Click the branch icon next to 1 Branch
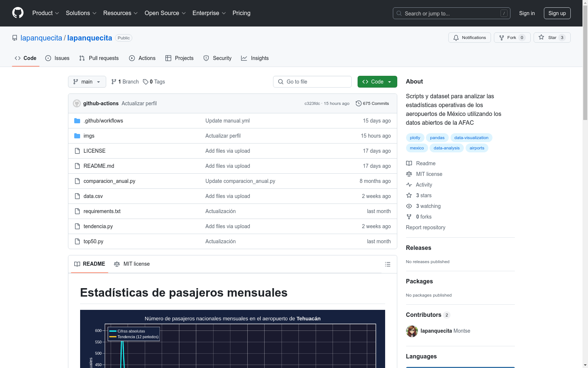Image resolution: width=588 pixels, height=368 pixels. click(114, 82)
